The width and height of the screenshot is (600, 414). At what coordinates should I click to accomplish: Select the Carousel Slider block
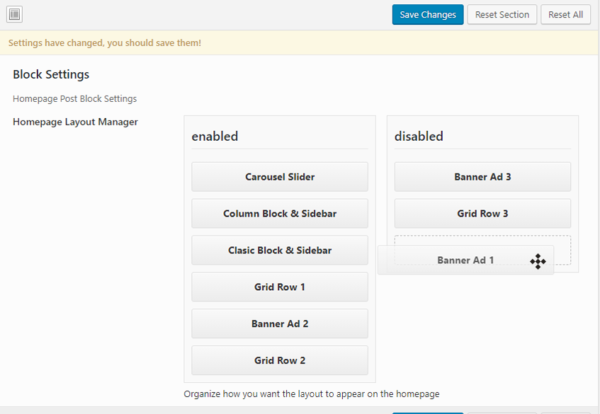280,177
